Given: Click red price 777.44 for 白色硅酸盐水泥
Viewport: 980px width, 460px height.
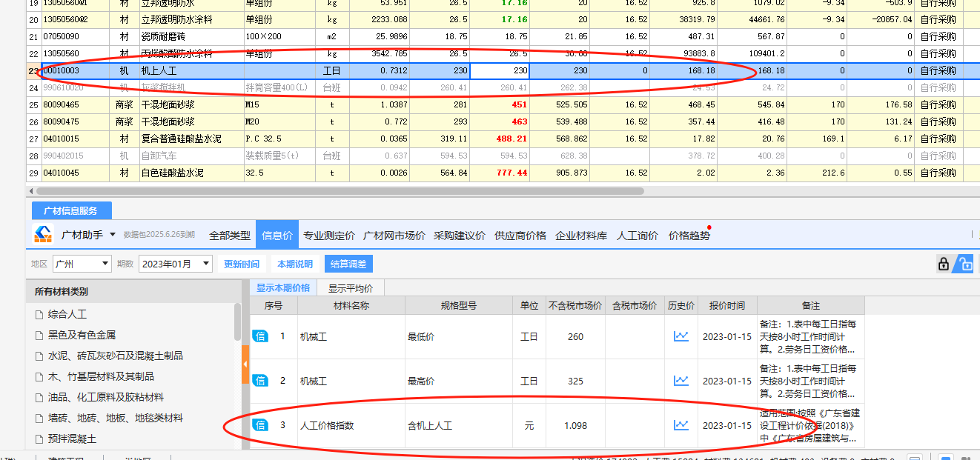Looking at the screenshot, I should pyautogui.click(x=500, y=173).
